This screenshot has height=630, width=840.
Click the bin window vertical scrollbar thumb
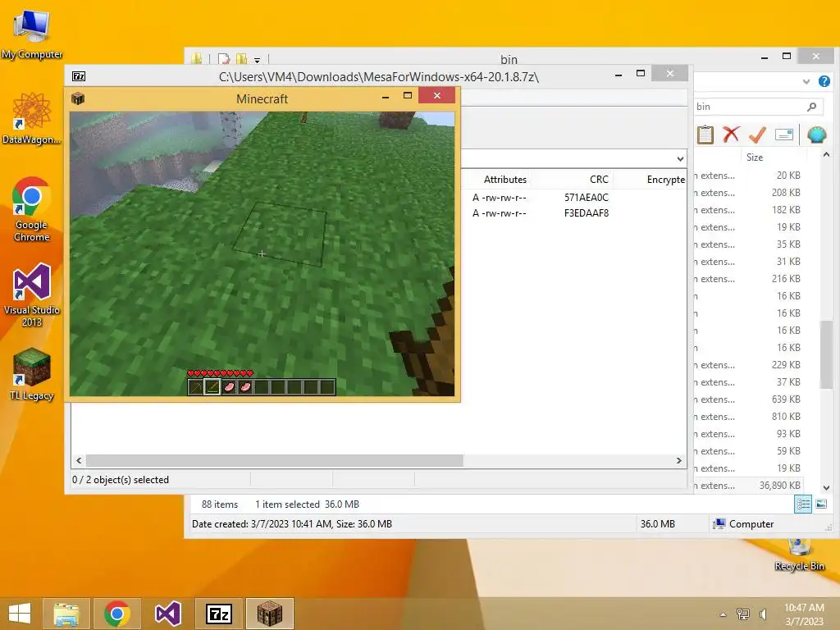coord(826,354)
